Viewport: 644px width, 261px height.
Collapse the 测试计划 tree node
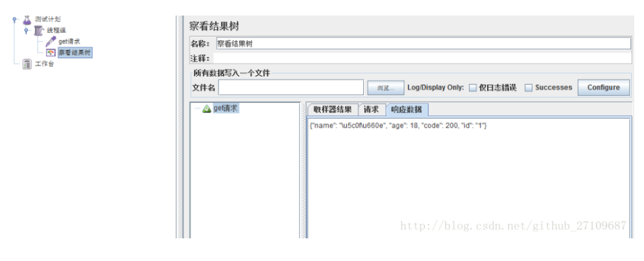pos(15,19)
